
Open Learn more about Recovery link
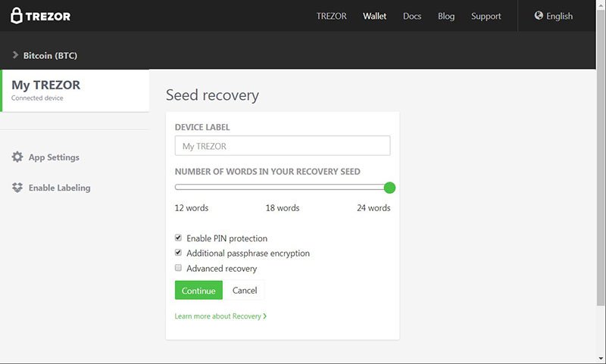click(220, 316)
